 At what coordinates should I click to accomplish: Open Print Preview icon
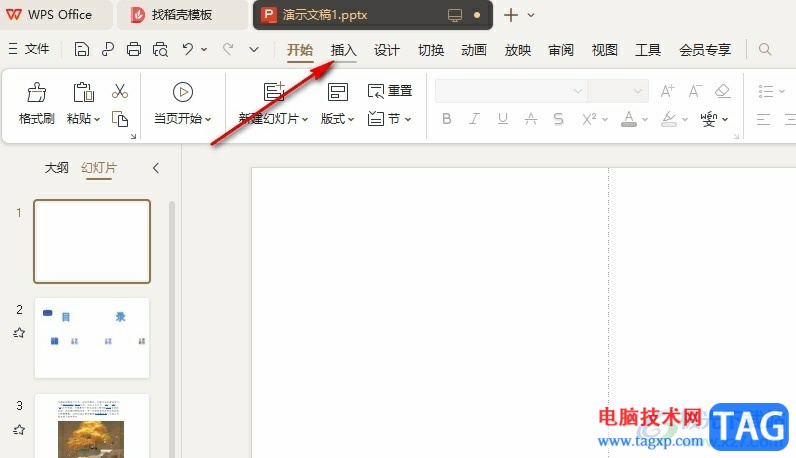(160, 49)
